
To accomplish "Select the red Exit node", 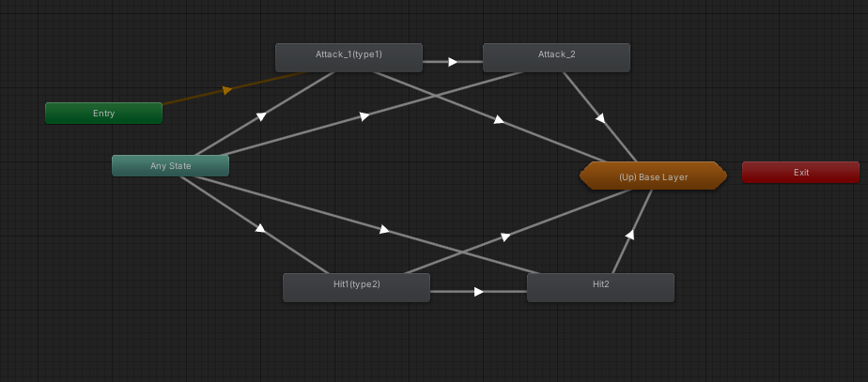I will pyautogui.click(x=800, y=173).
